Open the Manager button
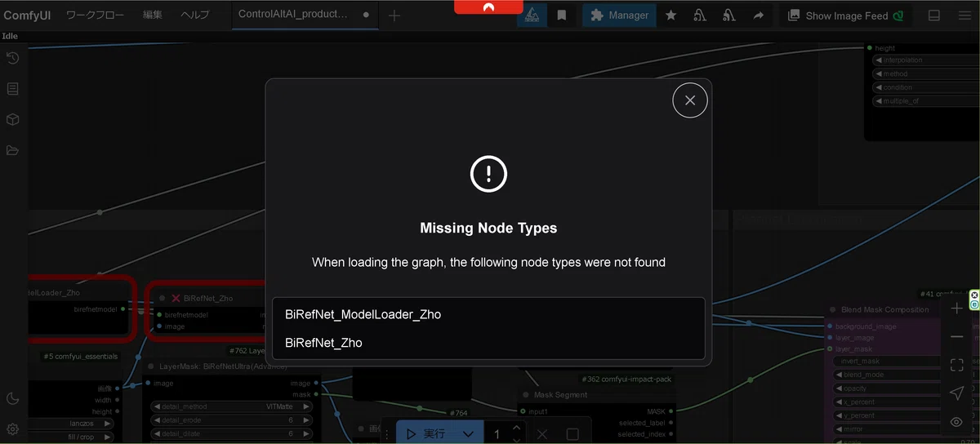 click(619, 15)
